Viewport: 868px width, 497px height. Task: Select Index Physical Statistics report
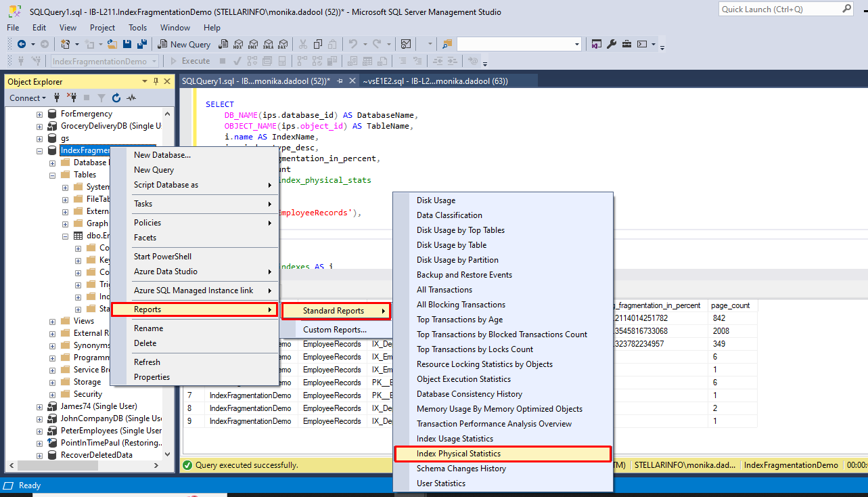[x=503, y=454]
